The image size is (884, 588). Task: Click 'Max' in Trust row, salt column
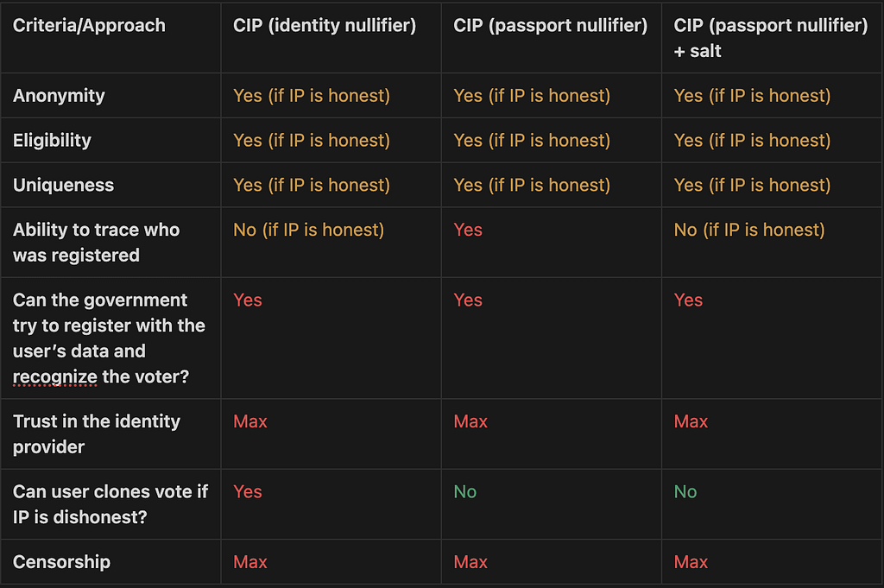[x=691, y=421]
